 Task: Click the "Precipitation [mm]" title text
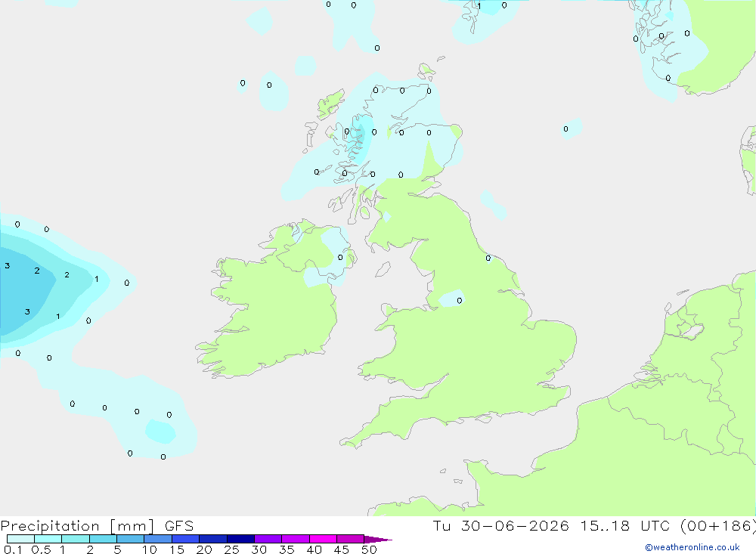coord(77,526)
